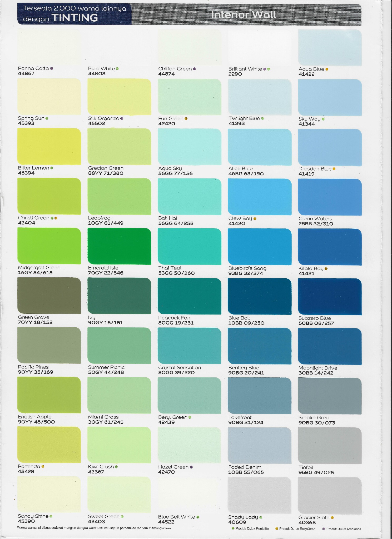This screenshot has width=392, height=539.
Task: Click the purple dot beside Panna Cotta
Action: (x=52, y=68)
